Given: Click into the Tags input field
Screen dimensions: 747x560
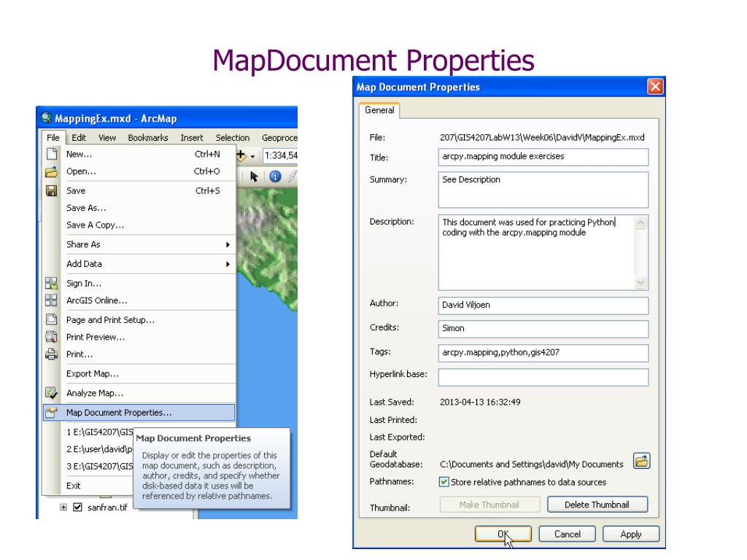Looking at the screenshot, I should [543, 353].
